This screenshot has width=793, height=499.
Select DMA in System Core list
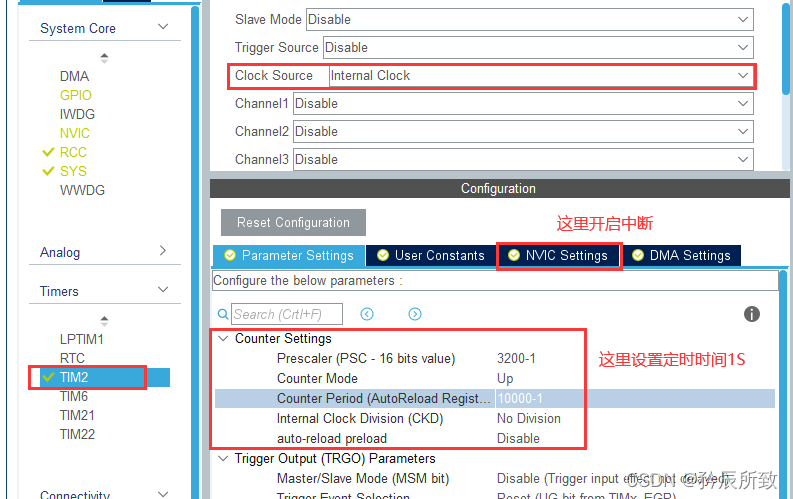pos(74,76)
